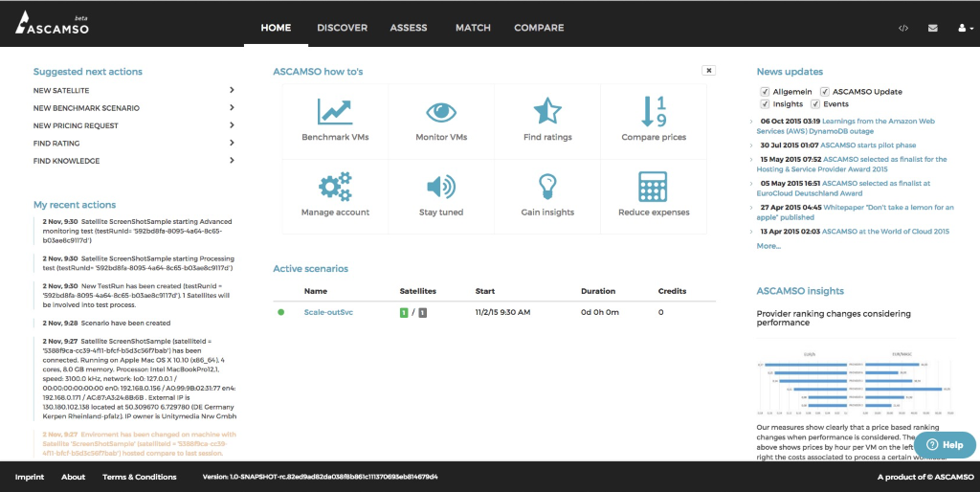
Task: Click the version string in footer
Action: (320, 477)
